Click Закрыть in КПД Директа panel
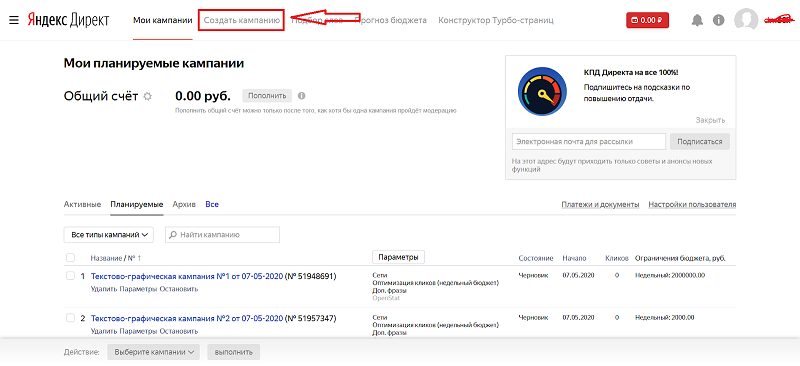The image size is (800, 366). point(710,120)
